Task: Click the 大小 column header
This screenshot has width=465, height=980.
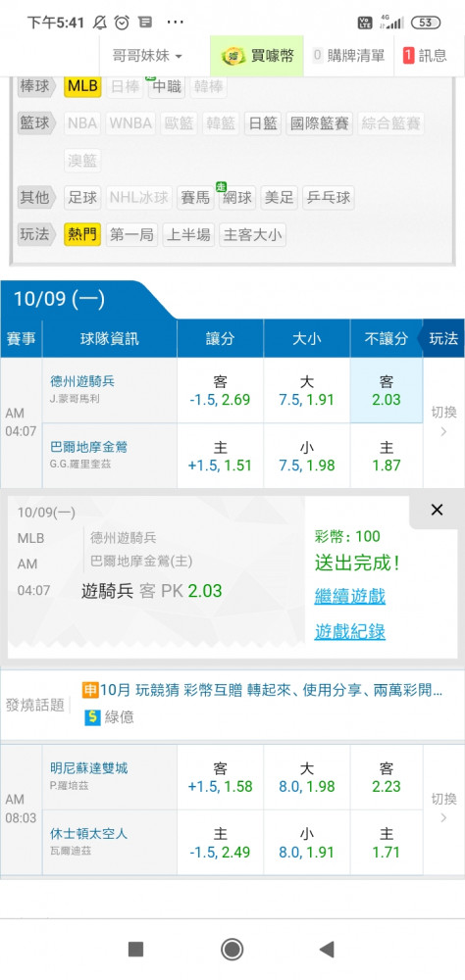Action: click(x=307, y=339)
